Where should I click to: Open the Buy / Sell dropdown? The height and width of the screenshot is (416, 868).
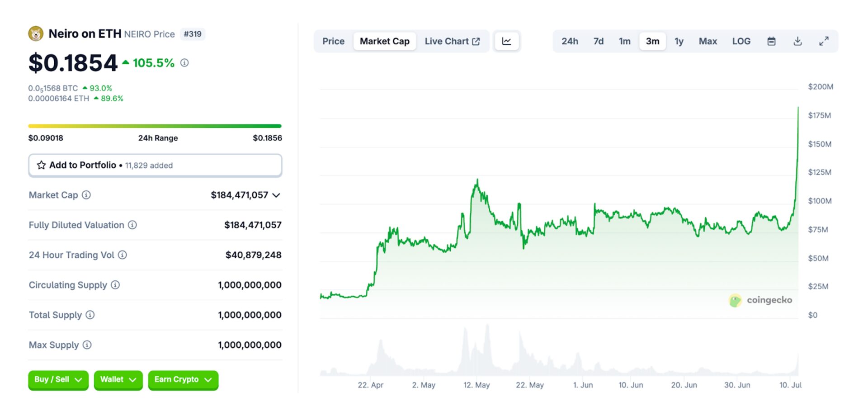58,380
